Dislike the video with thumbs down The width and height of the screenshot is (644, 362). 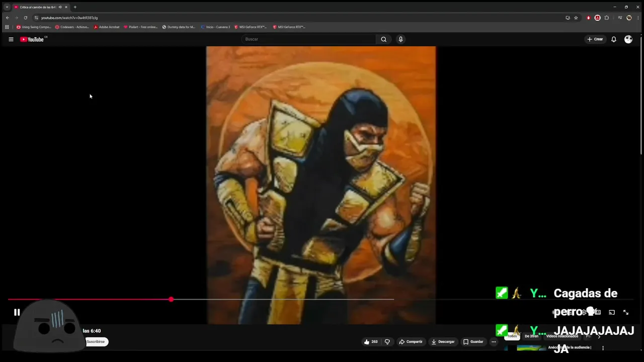tap(387, 342)
